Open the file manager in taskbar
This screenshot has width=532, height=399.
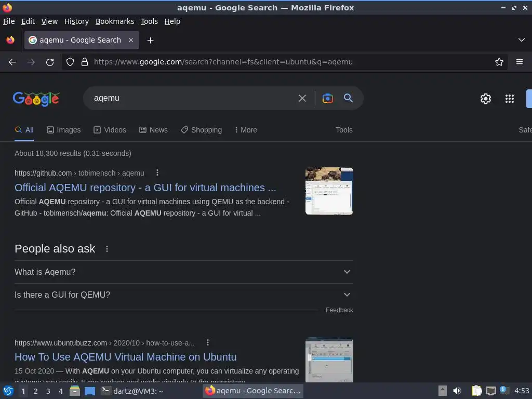click(75, 391)
